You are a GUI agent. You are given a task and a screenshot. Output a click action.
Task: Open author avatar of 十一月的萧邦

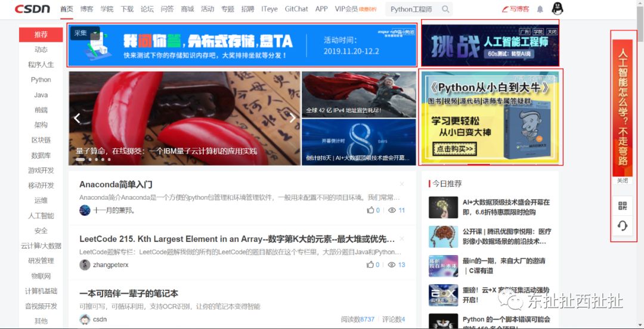tap(85, 210)
